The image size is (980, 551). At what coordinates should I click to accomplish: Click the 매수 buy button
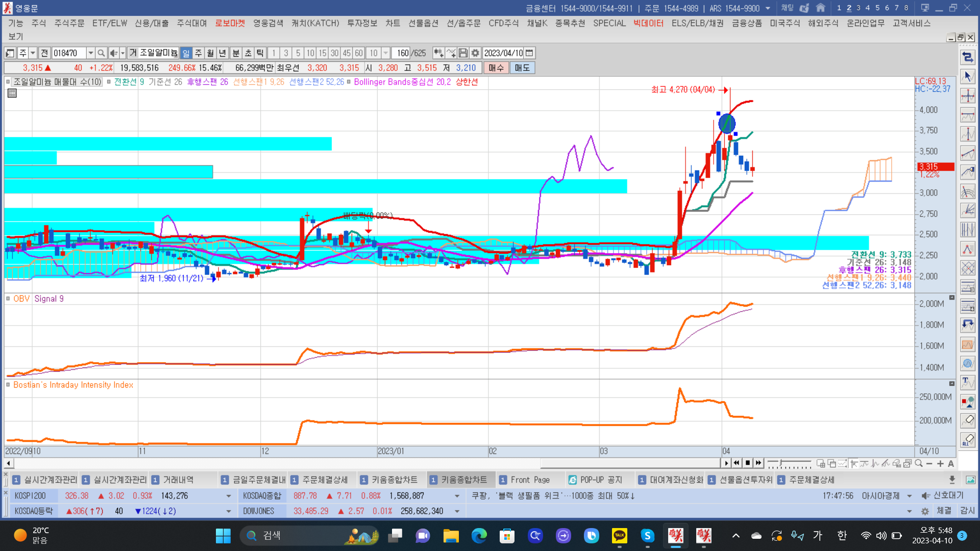point(496,68)
